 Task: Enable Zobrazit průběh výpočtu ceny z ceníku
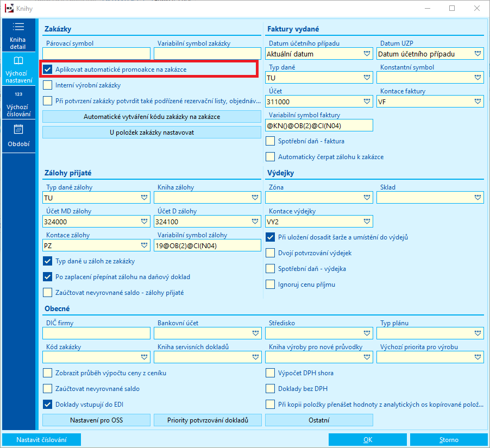coord(47,373)
